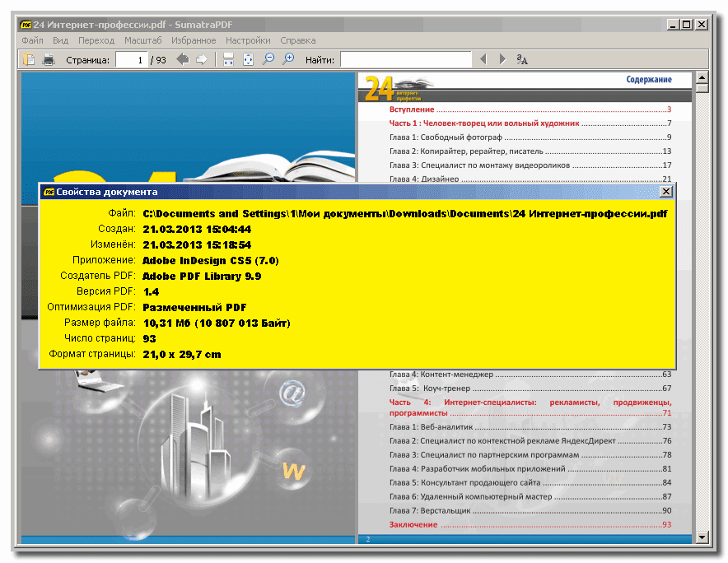The width and height of the screenshot is (728, 563).
Task: Open a file using the Open document icon
Action: pos(29,59)
